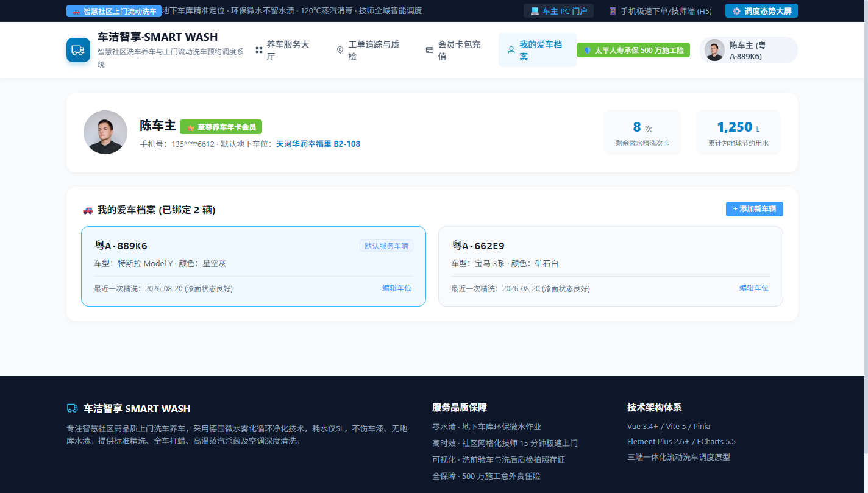Viewport: 868px width, 493px height.
Task: Click footer text Vue 3.4+ / Vite 5 / Pinia
Action: [x=669, y=427]
